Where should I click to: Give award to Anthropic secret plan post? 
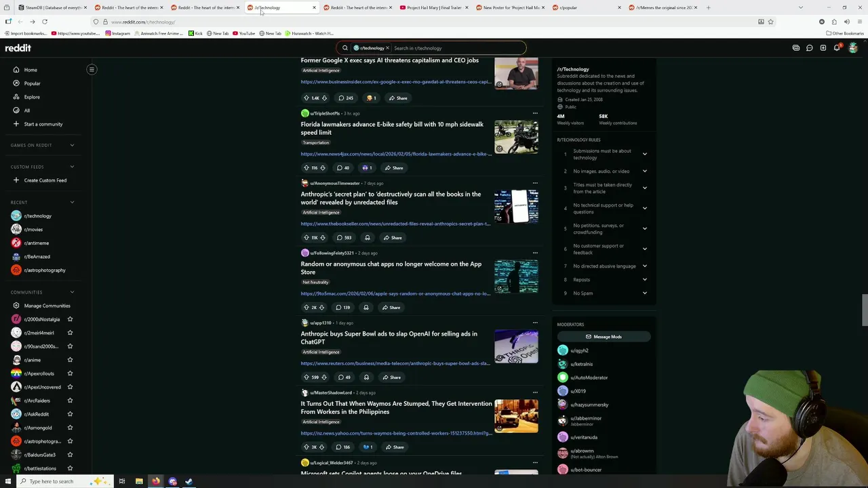click(x=368, y=237)
